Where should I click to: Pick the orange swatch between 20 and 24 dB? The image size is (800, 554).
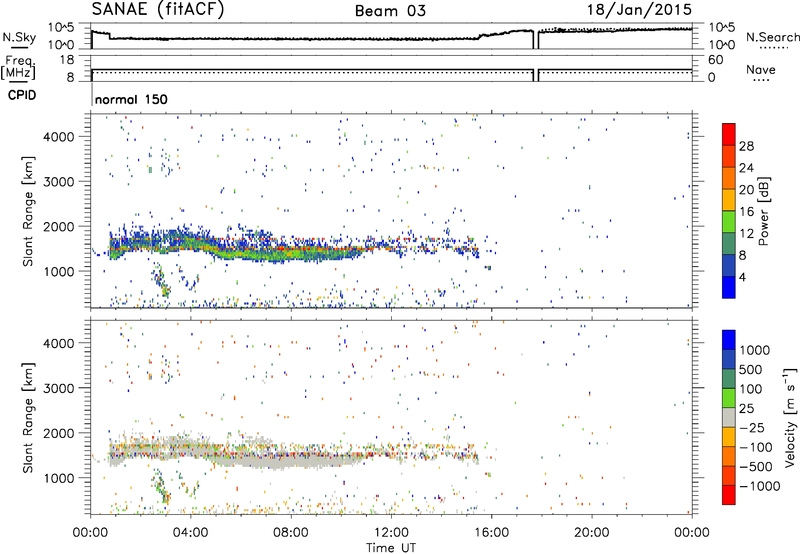tap(729, 178)
